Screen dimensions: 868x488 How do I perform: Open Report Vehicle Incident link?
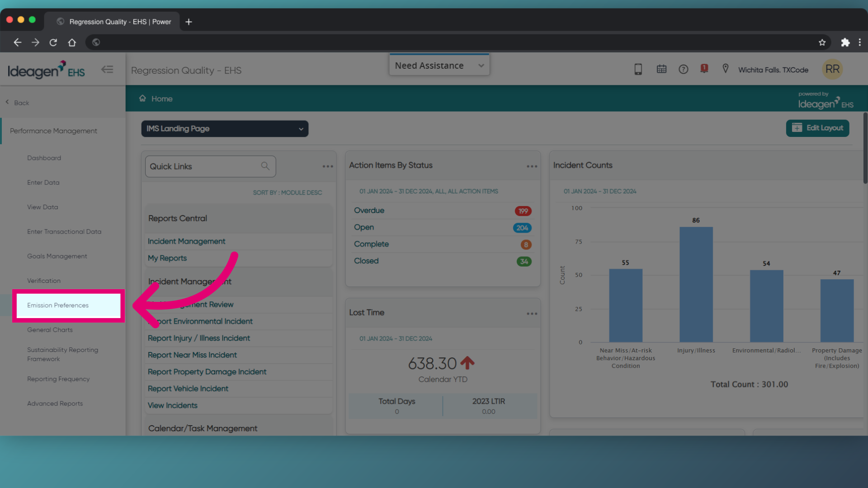[188, 389]
